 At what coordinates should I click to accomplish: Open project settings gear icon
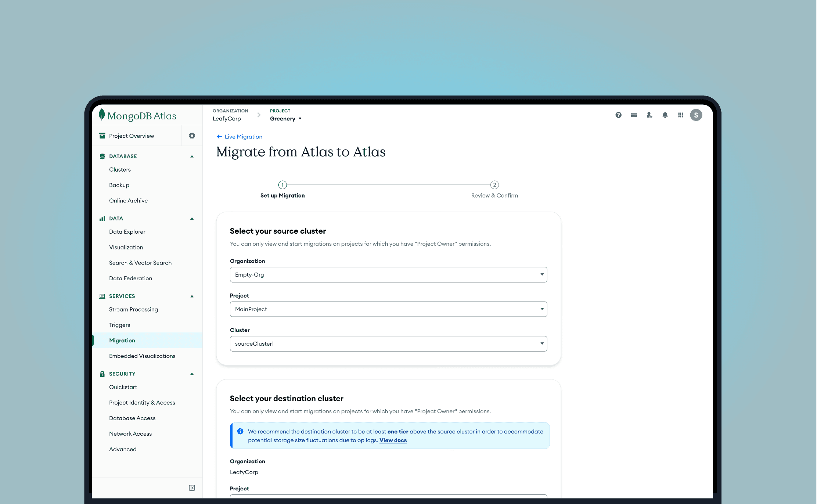[x=192, y=136]
